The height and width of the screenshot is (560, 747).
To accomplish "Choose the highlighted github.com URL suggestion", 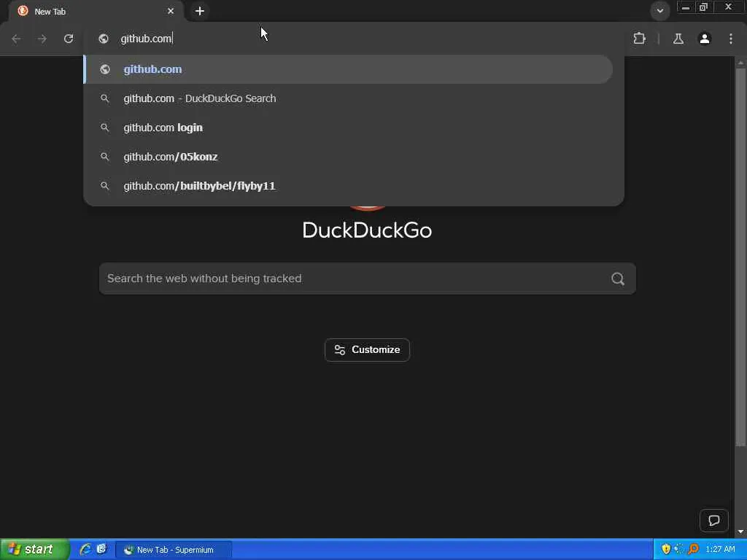I will [x=348, y=69].
